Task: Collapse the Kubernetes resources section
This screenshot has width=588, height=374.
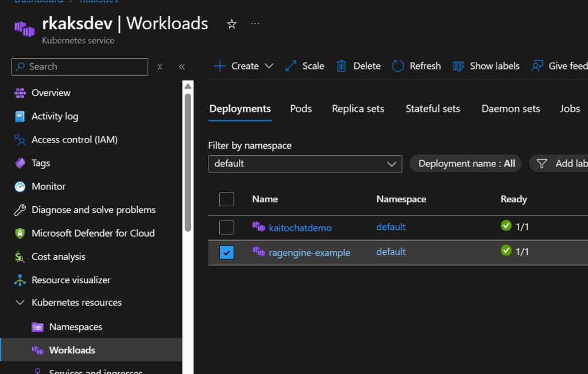Action: tap(20, 303)
